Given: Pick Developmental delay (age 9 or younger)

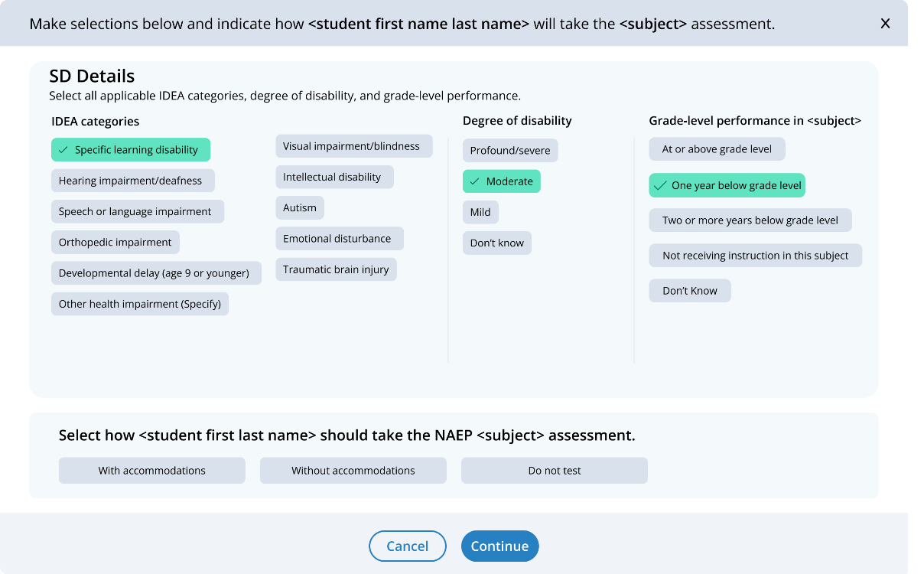Looking at the screenshot, I should (156, 272).
